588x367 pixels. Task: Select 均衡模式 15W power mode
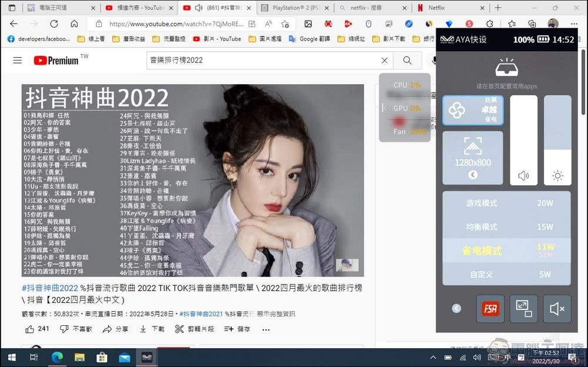[507, 226]
